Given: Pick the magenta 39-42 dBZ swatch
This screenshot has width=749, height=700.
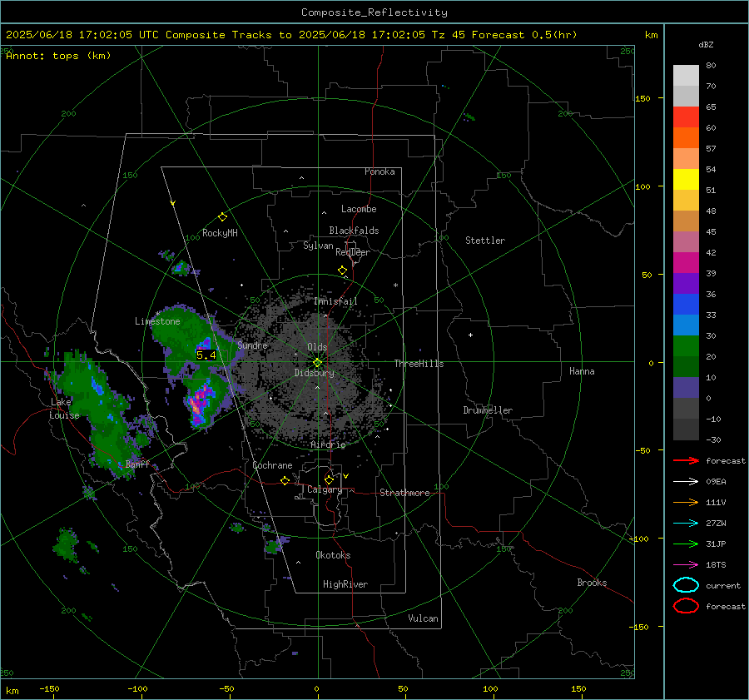Looking at the screenshot, I should (x=686, y=263).
